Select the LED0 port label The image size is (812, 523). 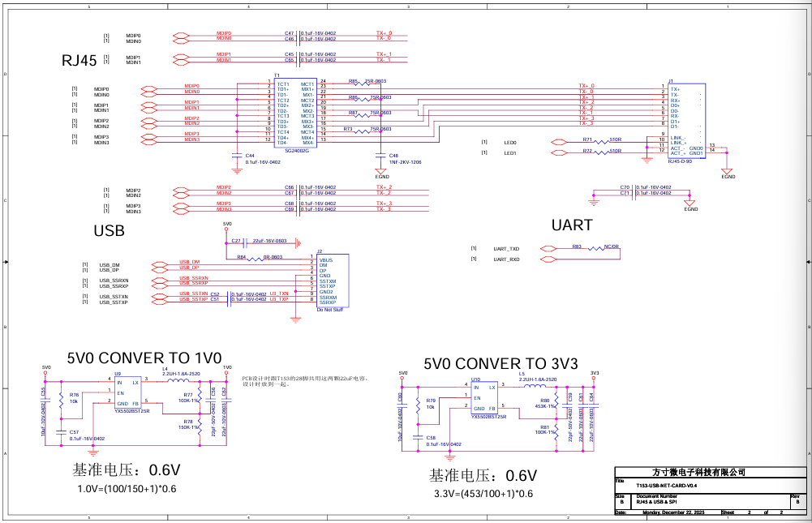[x=510, y=143]
